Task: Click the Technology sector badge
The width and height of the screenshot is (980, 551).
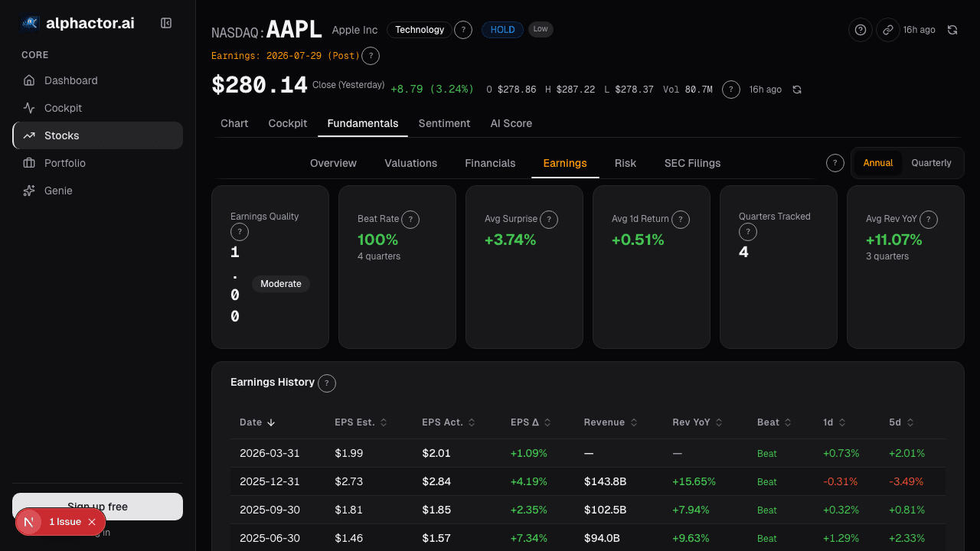Action: 420,30
